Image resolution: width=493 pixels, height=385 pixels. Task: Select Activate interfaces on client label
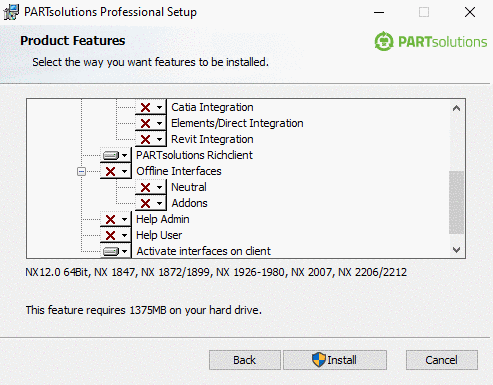pyautogui.click(x=204, y=251)
